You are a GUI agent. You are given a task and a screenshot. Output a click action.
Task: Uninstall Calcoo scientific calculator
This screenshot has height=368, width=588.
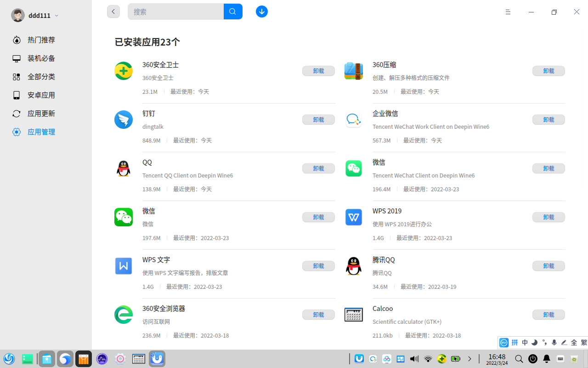coord(548,315)
